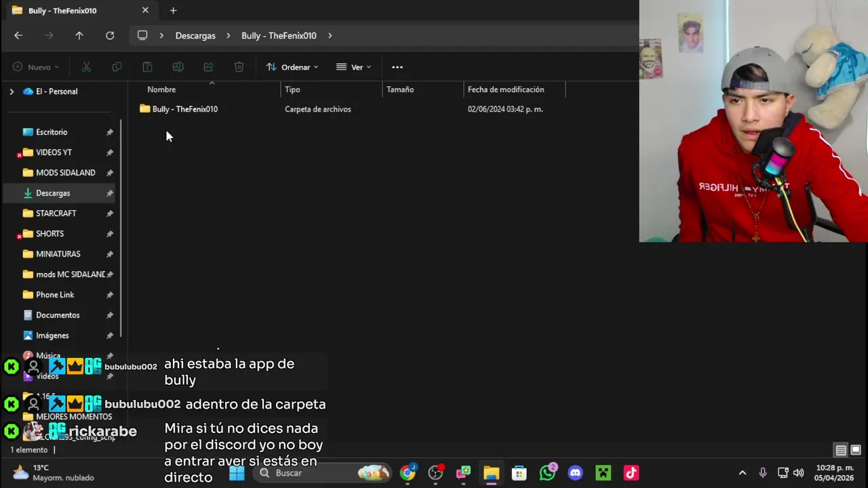868x488 pixels.
Task: Refresh the current folder view
Action: [110, 35]
